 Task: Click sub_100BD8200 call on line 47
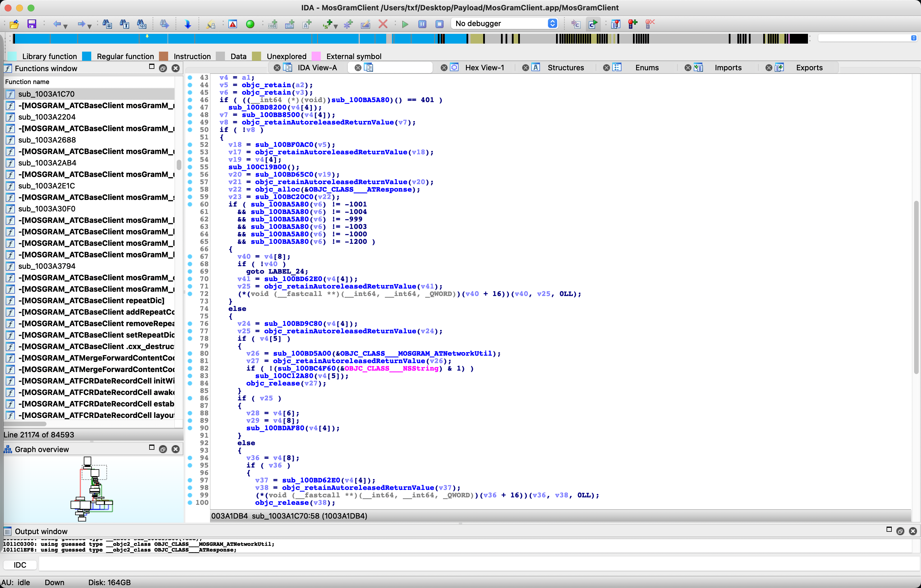(257, 108)
